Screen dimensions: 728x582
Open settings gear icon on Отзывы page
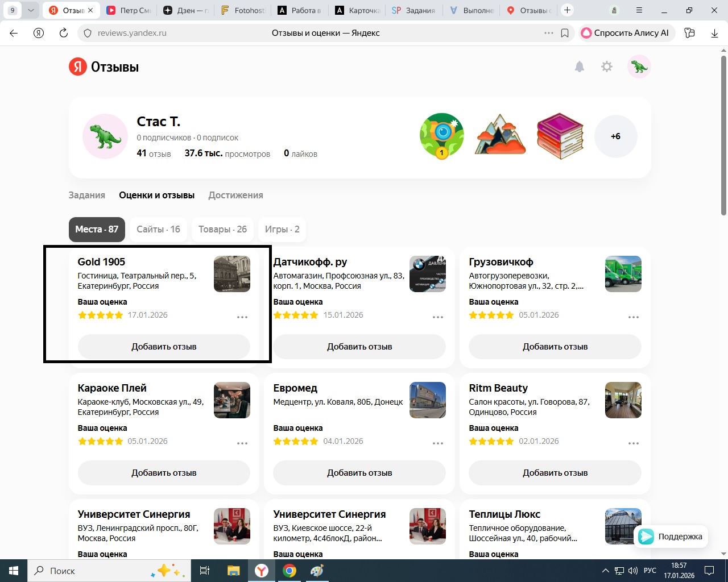(607, 67)
